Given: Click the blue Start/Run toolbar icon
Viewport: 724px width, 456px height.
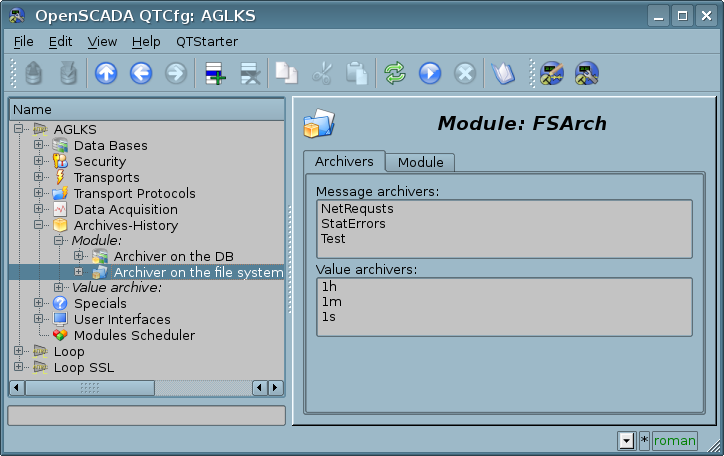Looking at the screenshot, I should (x=430, y=73).
